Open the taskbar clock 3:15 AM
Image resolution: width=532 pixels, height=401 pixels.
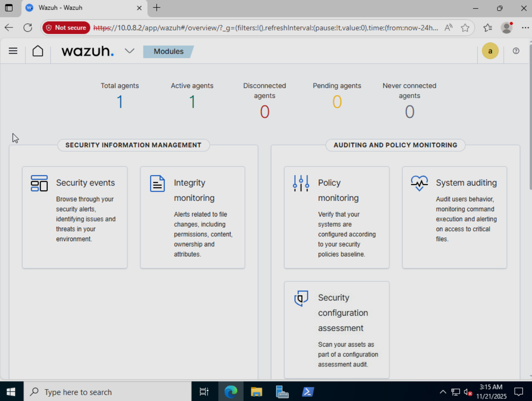pyautogui.click(x=491, y=391)
